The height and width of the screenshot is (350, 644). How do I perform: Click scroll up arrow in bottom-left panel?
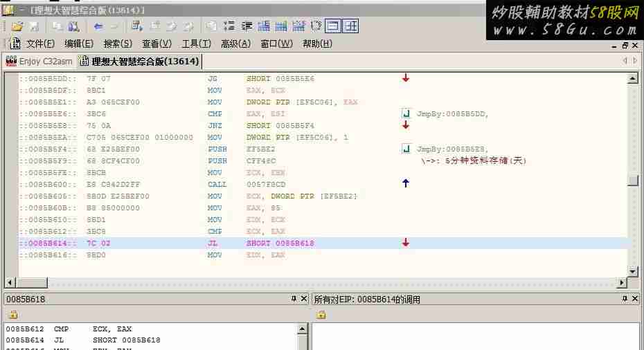point(302,329)
